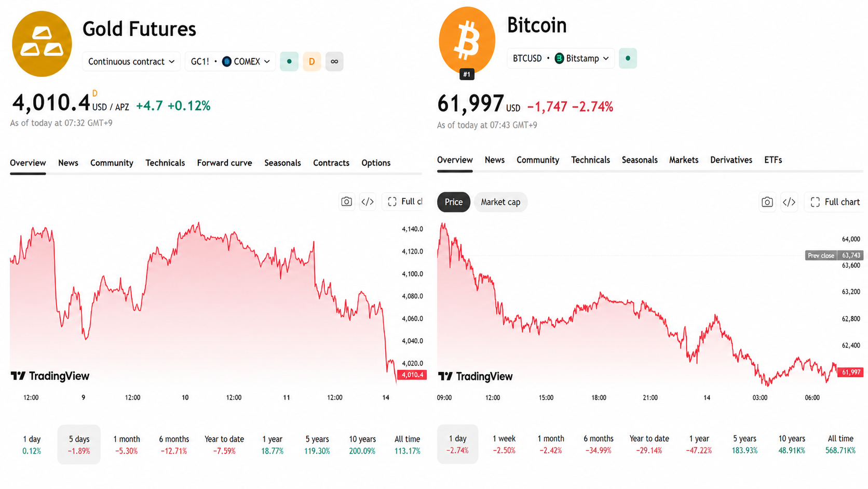
Task: Expand the Continuous contract dropdown
Action: (131, 61)
